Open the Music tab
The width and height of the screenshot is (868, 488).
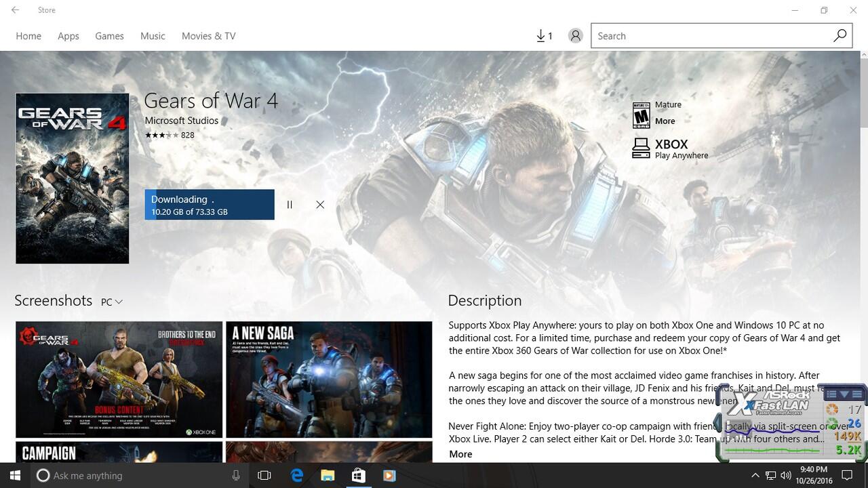[153, 36]
